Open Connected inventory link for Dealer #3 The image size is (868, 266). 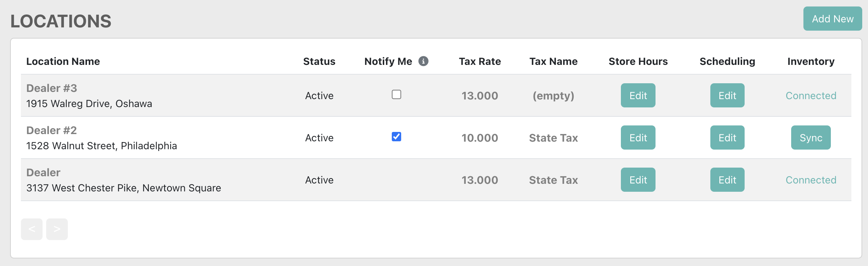(811, 96)
